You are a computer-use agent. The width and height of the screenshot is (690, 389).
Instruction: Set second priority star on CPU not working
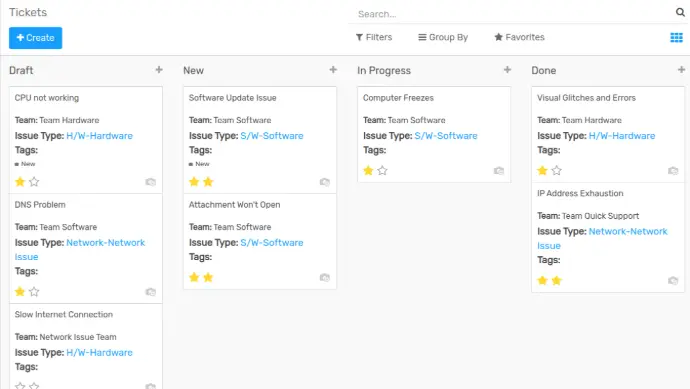34,182
